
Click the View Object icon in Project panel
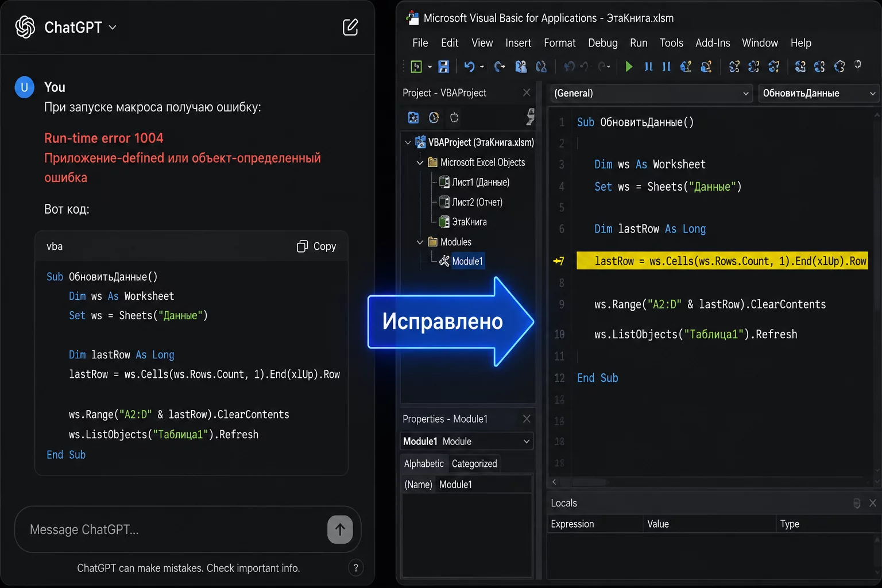pyautogui.click(x=434, y=118)
